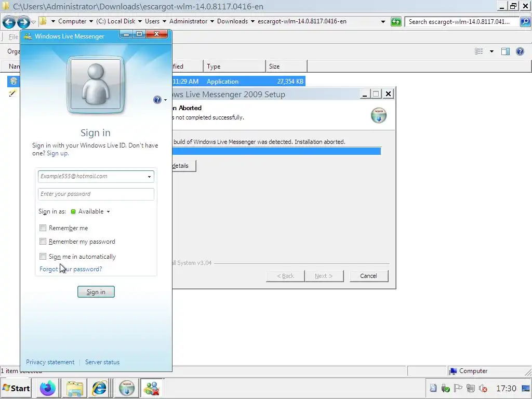Open the Privacy statement link

coord(50,362)
